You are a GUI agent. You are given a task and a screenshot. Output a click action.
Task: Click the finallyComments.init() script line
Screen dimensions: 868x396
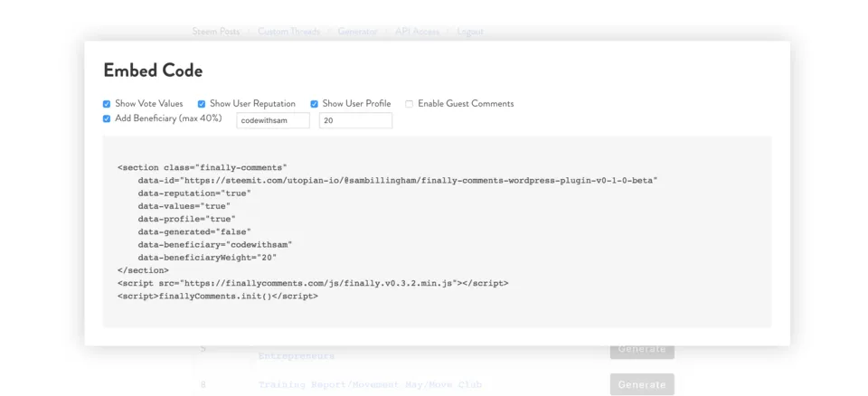click(218, 297)
